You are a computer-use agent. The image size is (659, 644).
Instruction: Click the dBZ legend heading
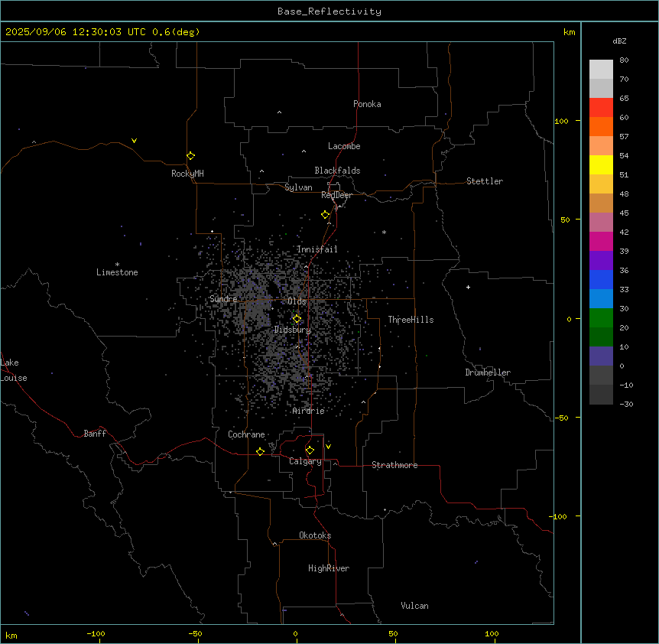click(x=619, y=41)
